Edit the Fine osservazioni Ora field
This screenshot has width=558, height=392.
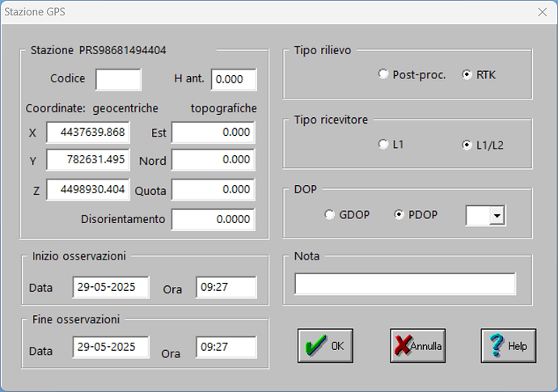[226, 348]
